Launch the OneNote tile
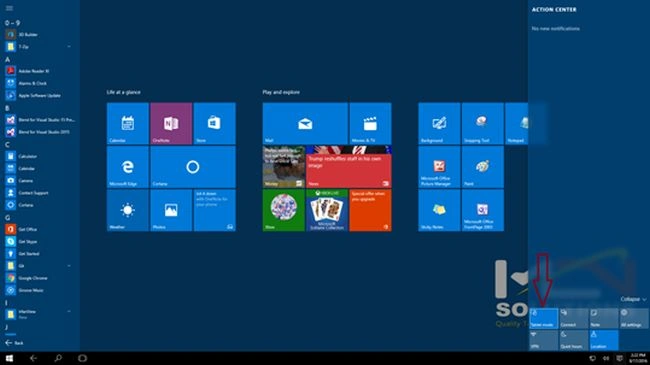The width and height of the screenshot is (650, 365). [171, 124]
